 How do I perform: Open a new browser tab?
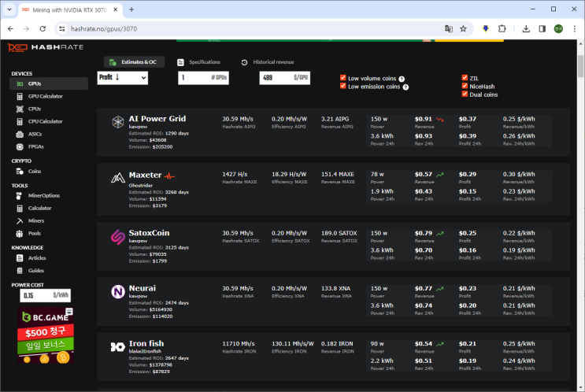(131, 9)
